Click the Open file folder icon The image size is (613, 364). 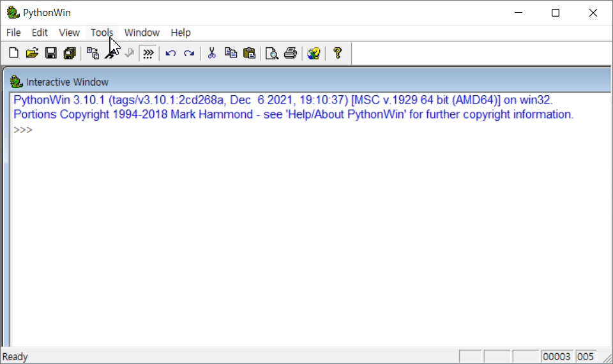(x=32, y=53)
